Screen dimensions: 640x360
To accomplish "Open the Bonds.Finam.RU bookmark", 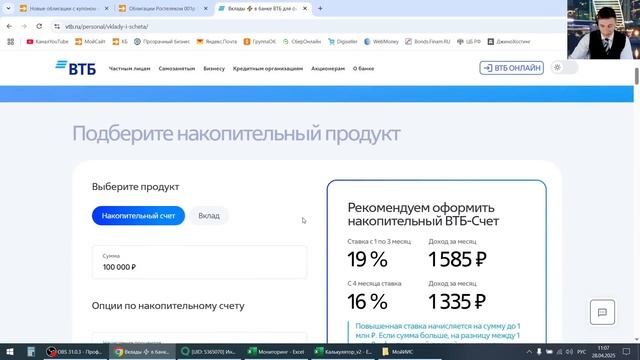I will [428, 42].
